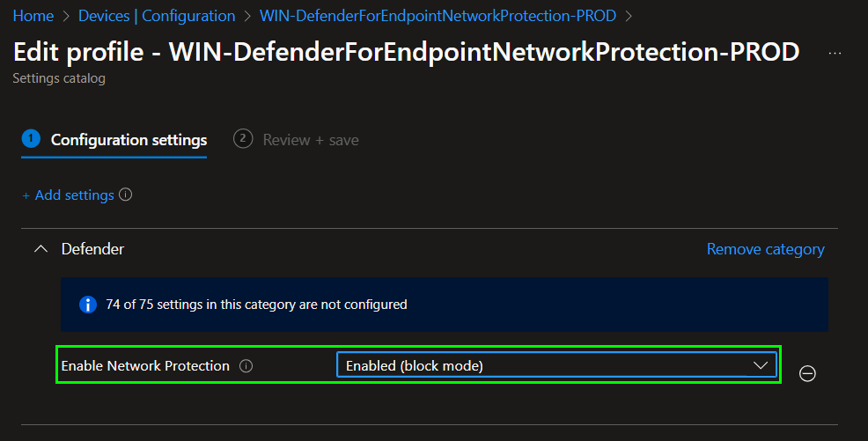The height and width of the screenshot is (441, 868).
Task: Open the ellipsis more options menu
Action: (x=835, y=53)
